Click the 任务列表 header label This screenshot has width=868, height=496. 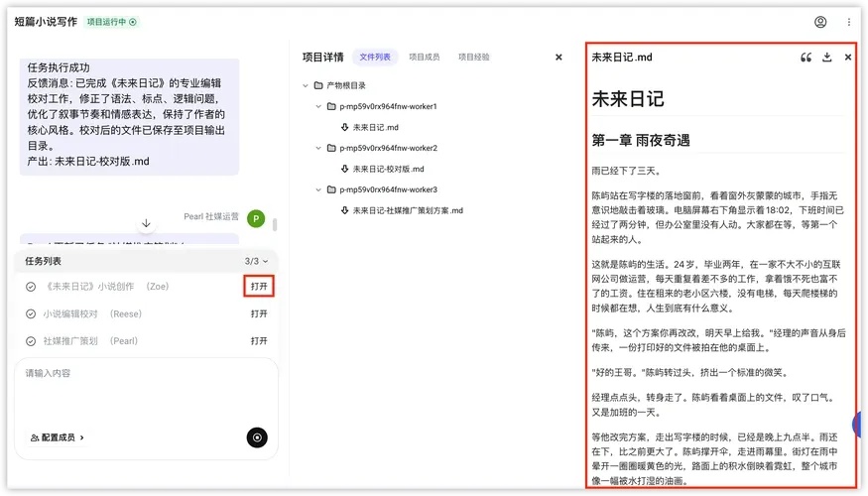coord(44,261)
